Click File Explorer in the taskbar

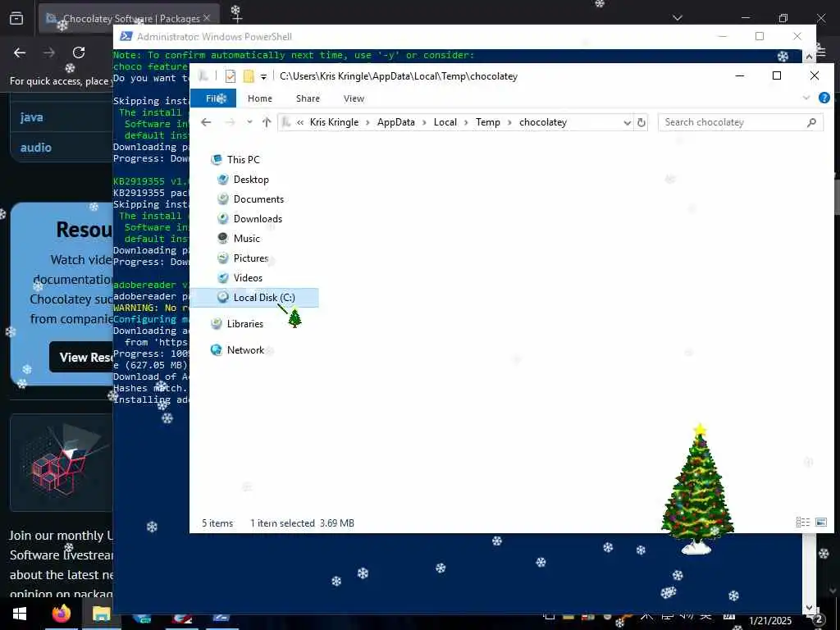[101, 614]
